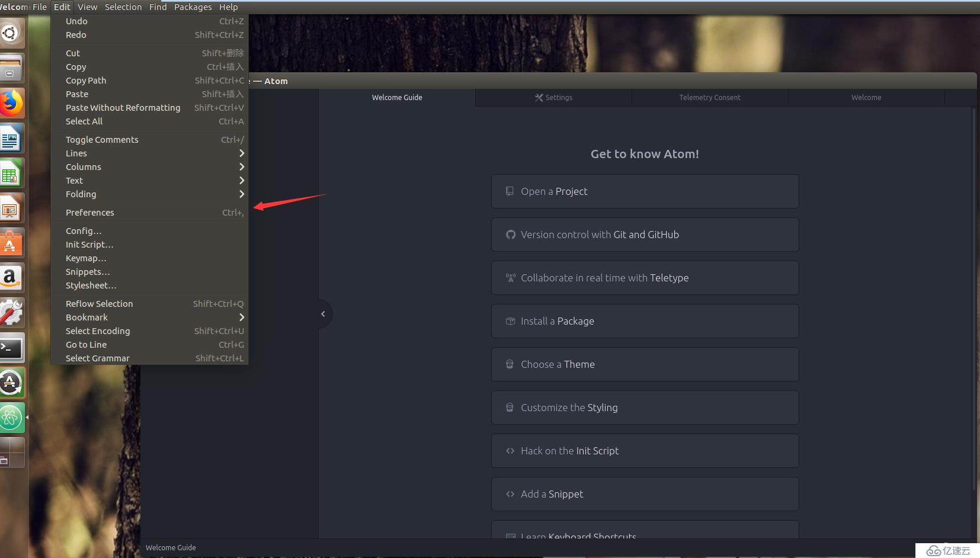Open Ubuntu dash search icon

[10, 33]
